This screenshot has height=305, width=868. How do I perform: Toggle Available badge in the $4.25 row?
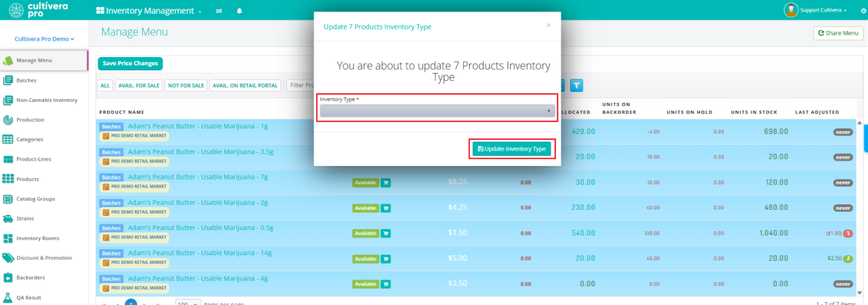click(x=366, y=208)
